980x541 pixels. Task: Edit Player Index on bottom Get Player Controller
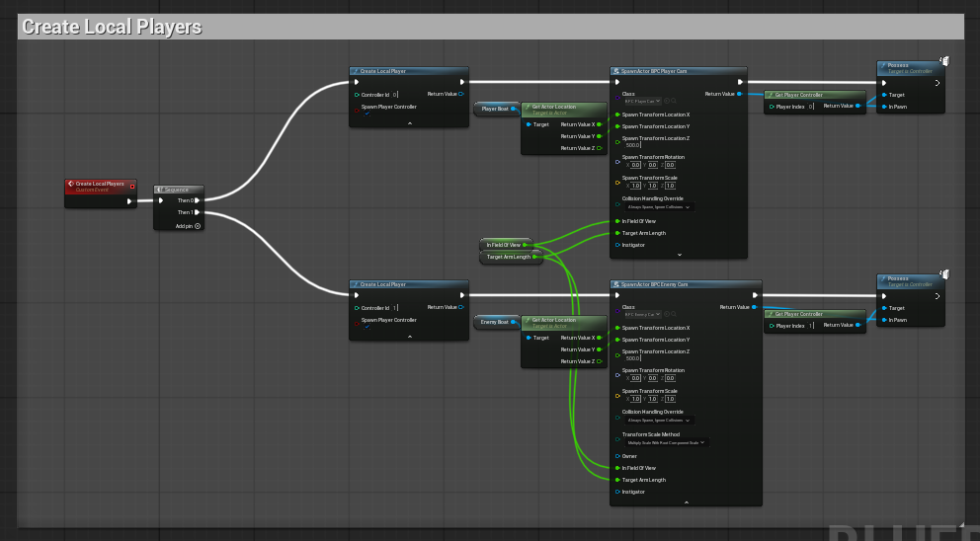point(811,326)
